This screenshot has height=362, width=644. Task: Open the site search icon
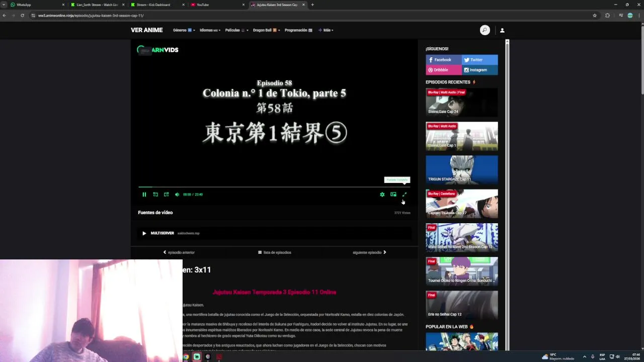click(485, 30)
